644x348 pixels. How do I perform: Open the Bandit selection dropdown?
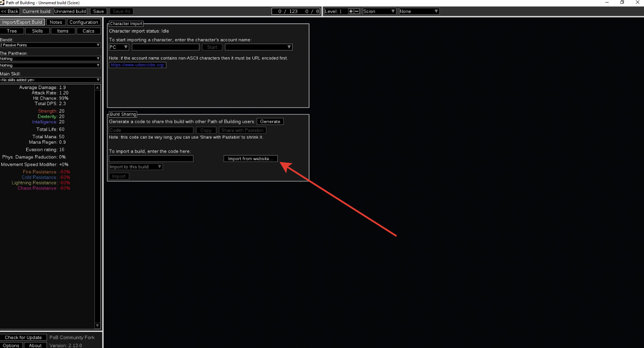[50, 45]
